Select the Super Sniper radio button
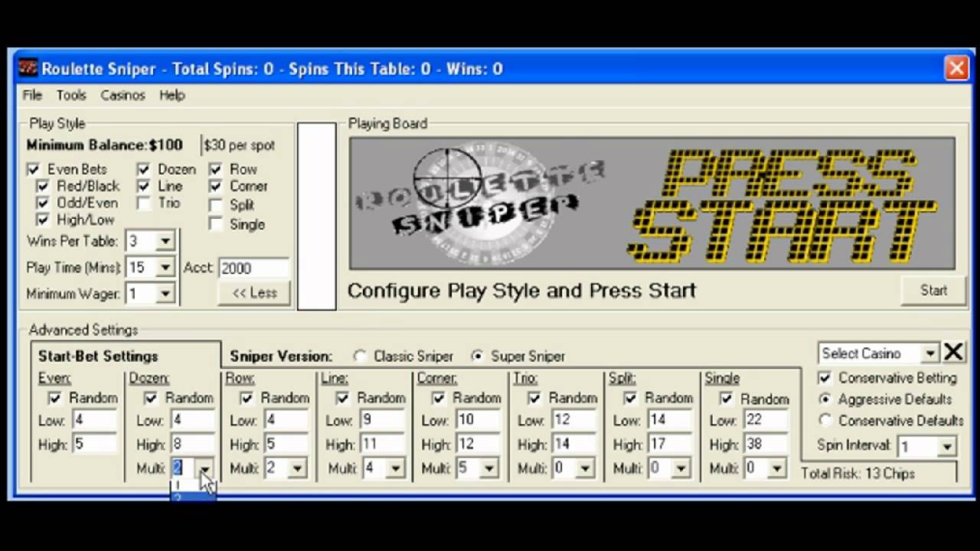The width and height of the screenshot is (980, 551). [478, 357]
